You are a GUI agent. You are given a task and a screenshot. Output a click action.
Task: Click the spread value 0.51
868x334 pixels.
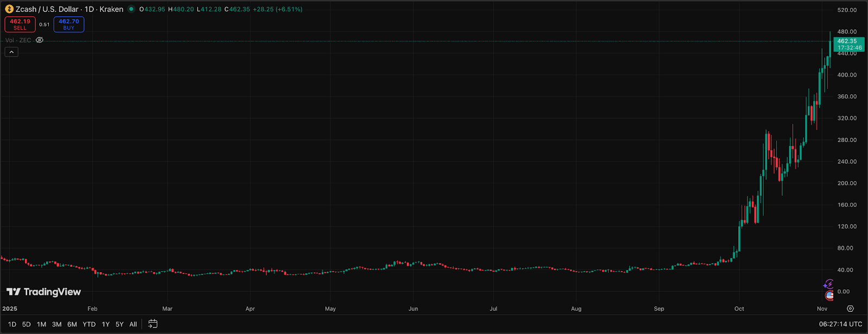point(44,24)
